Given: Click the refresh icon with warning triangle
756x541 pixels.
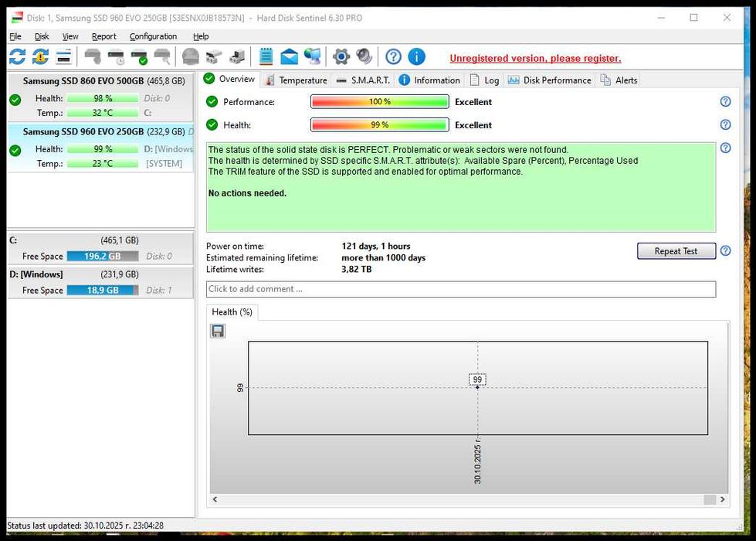Looking at the screenshot, I should coord(40,57).
